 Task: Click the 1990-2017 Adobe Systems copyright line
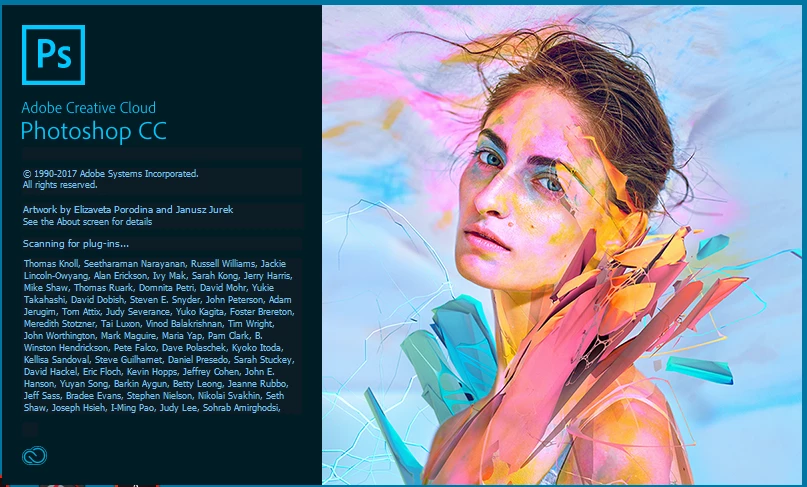[x=110, y=173]
